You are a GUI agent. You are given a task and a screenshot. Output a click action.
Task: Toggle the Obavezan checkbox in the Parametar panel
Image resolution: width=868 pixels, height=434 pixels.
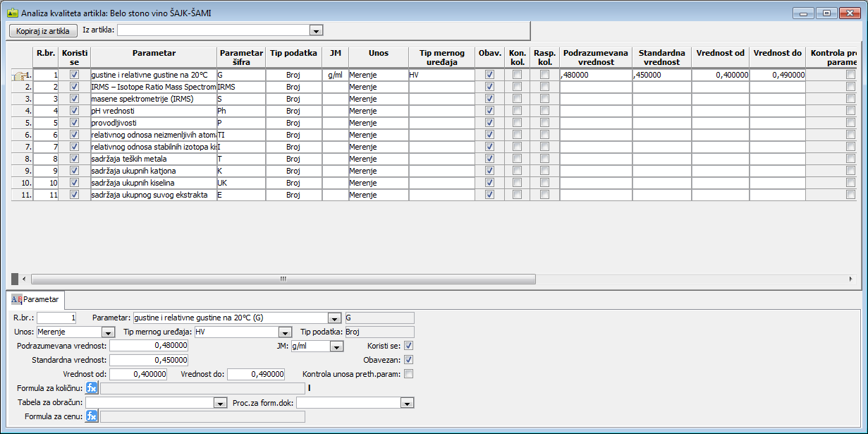tap(408, 360)
